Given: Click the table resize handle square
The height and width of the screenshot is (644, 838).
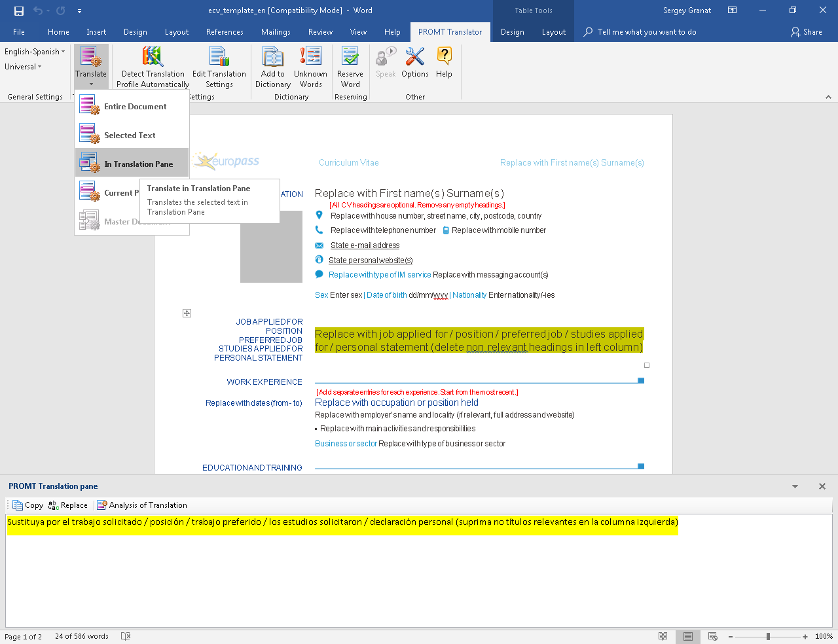Looking at the screenshot, I should pyautogui.click(x=647, y=365).
